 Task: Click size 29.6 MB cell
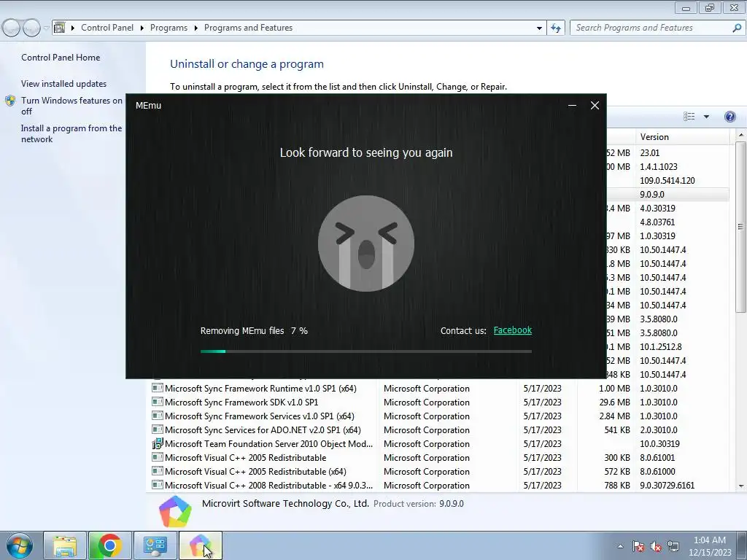pos(614,402)
